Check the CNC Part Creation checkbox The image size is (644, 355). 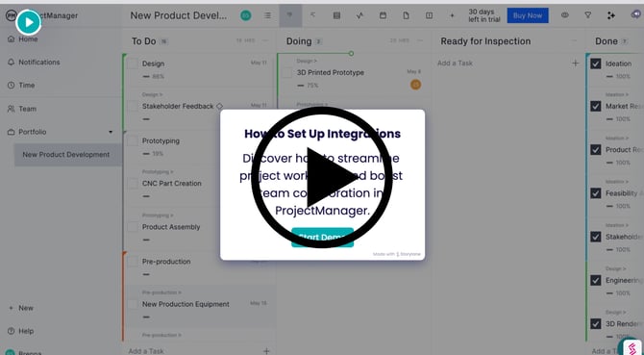pyautogui.click(x=133, y=184)
